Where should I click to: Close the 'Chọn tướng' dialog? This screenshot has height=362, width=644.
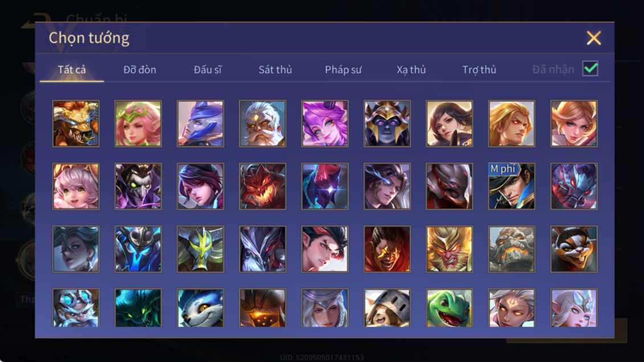pos(593,38)
